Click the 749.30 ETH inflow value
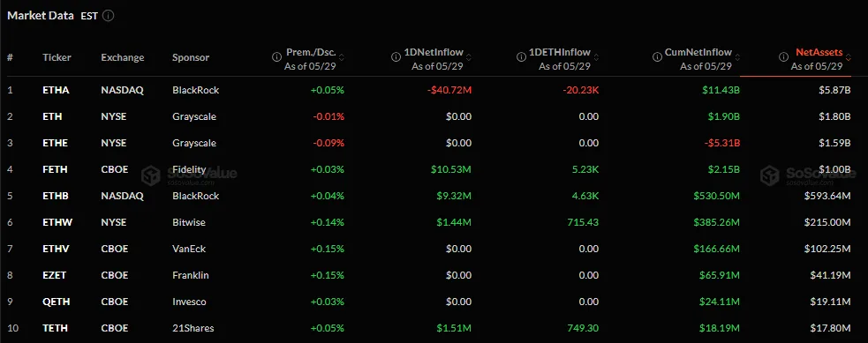This screenshot has height=343, width=868. (584, 328)
